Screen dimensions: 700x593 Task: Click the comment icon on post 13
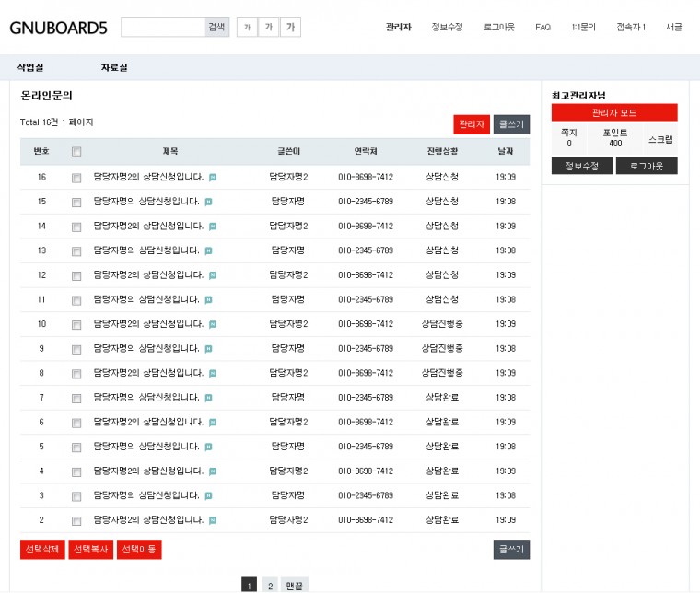[x=208, y=250]
